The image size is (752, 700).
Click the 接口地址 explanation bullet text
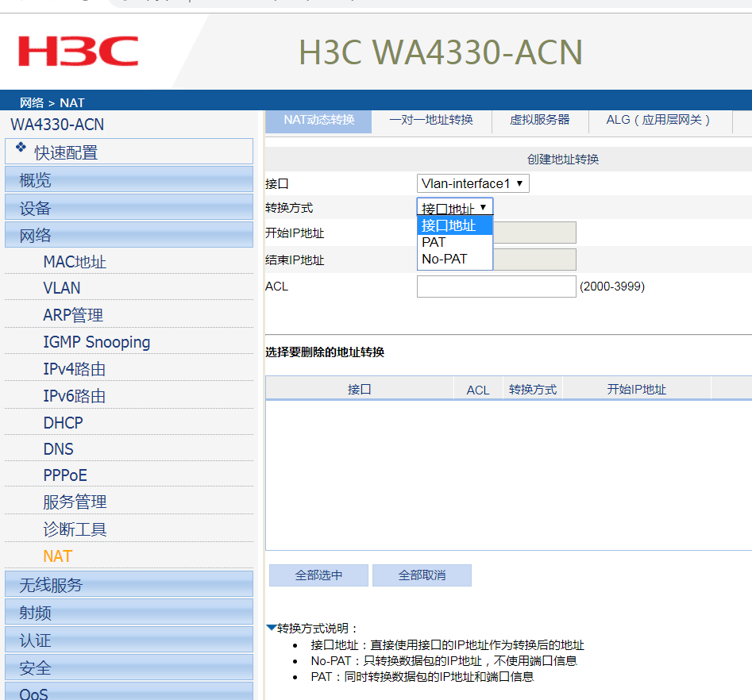pos(447,644)
